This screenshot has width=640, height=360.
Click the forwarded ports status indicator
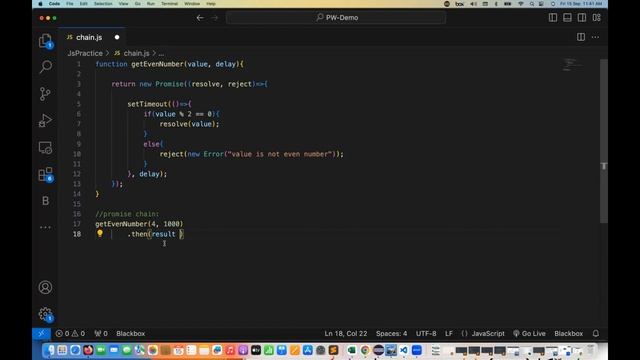pyautogui.click(x=101, y=333)
